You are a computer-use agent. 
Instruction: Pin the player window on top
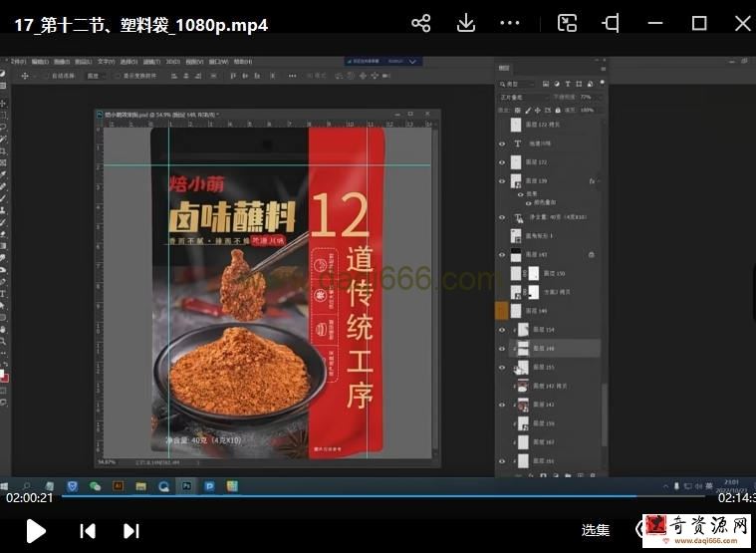611,23
